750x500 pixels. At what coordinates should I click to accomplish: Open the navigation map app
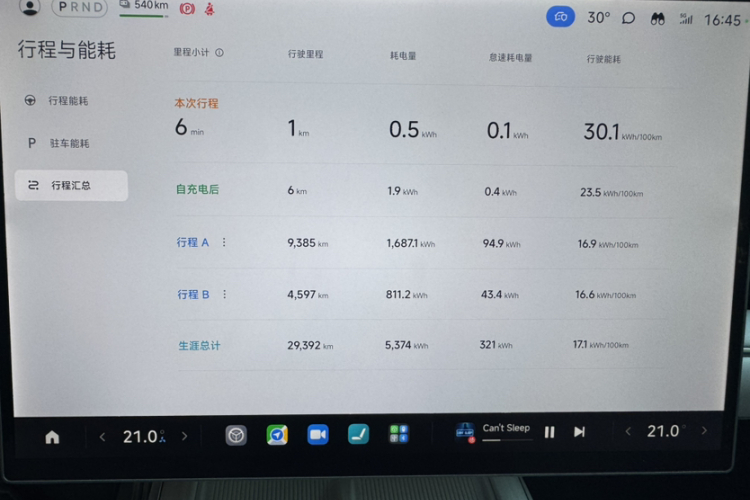277,435
